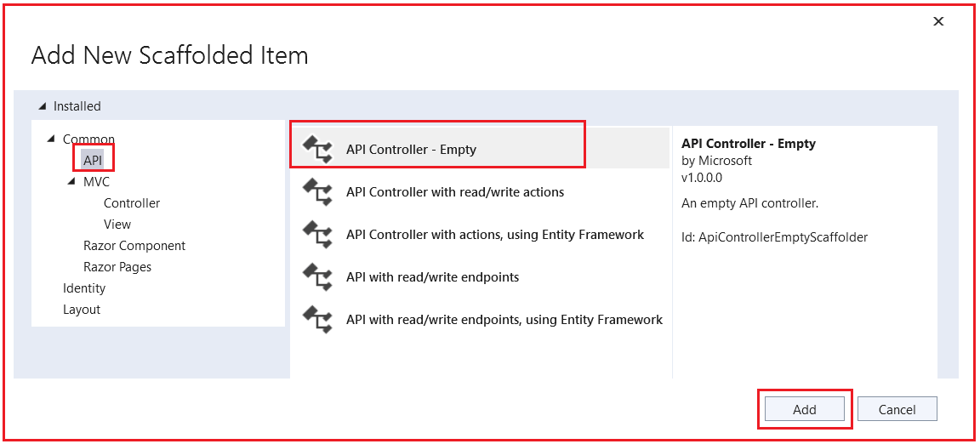Viewport: 980px width, 444px height.
Task: Select the API category in tree
Action: [x=93, y=160]
